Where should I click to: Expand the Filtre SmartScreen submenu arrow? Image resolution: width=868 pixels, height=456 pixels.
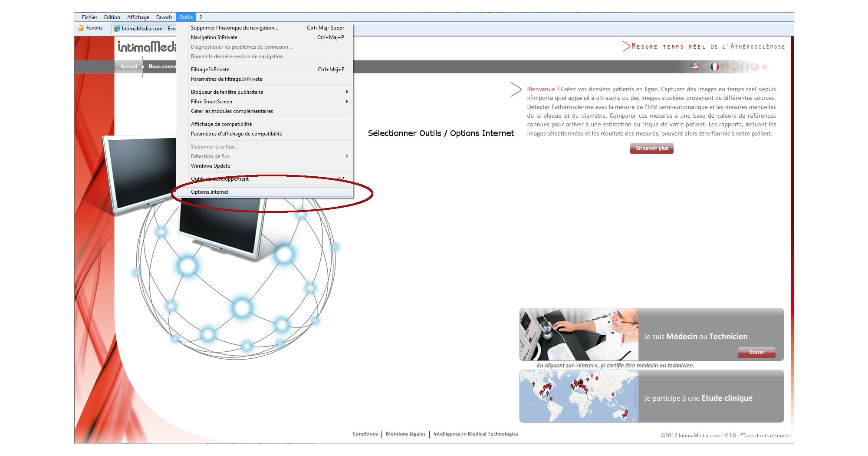pyautogui.click(x=347, y=102)
